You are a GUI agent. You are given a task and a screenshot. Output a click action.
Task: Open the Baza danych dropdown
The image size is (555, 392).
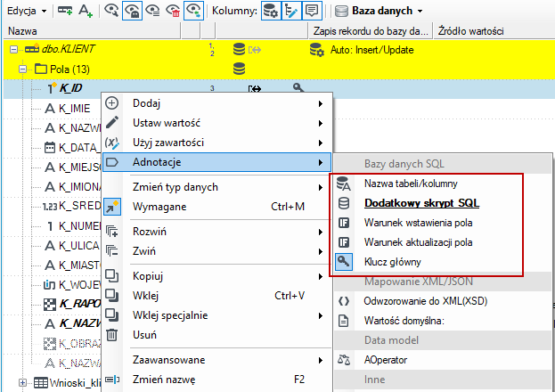pos(379,11)
